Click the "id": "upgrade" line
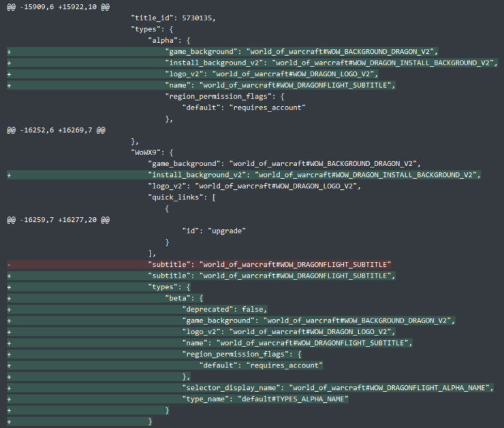The height and width of the screenshot is (428, 504). [216, 231]
